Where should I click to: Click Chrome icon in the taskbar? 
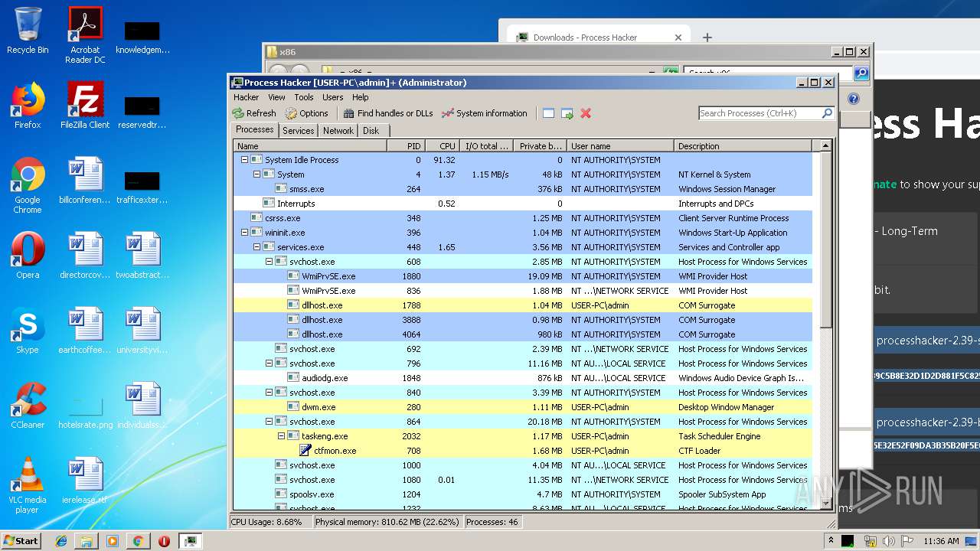tap(138, 541)
